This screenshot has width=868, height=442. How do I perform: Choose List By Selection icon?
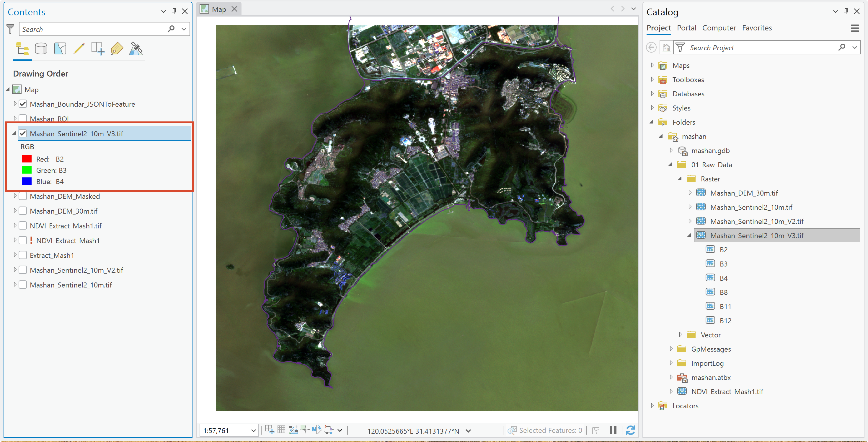coord(60,49)
